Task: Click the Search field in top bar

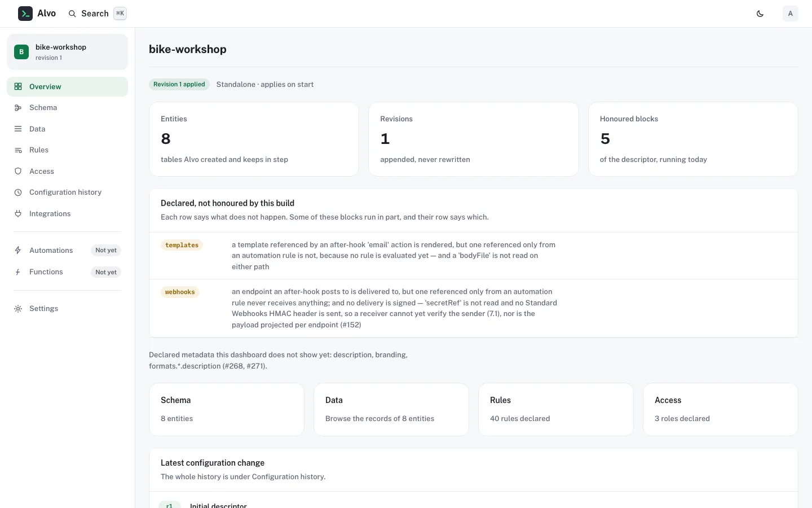Action: click(97, 14)
